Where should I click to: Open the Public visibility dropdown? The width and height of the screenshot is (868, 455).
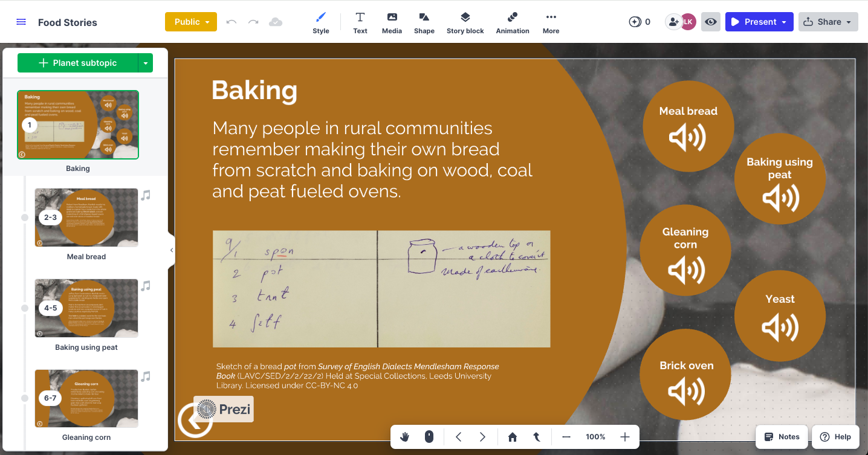coord(191,22)
